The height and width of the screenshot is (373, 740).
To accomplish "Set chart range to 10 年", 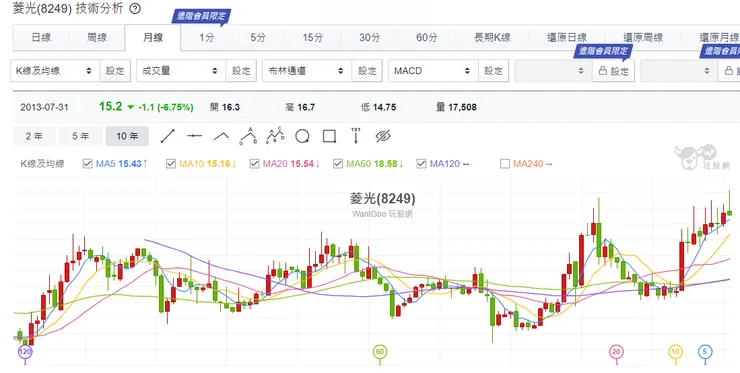I will click(127, 136).
